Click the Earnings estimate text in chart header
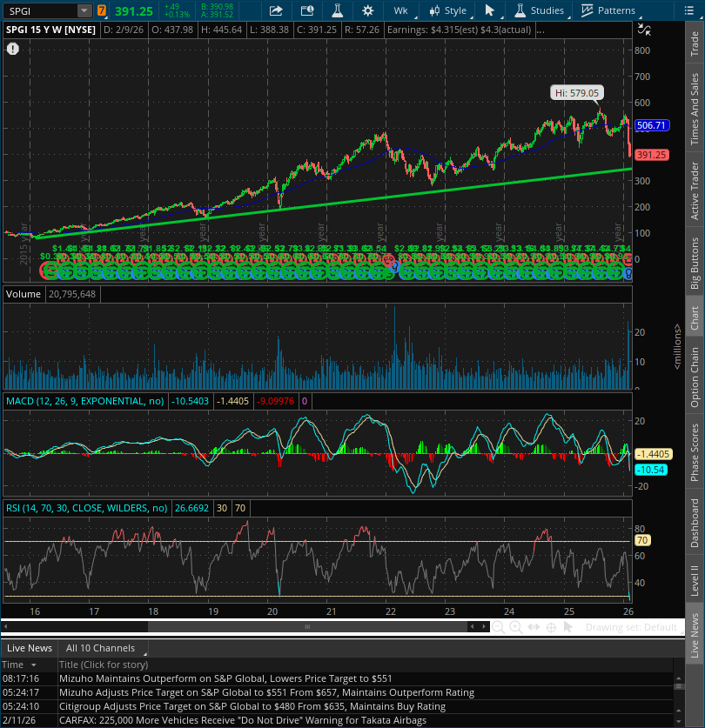 coord(460,30)
